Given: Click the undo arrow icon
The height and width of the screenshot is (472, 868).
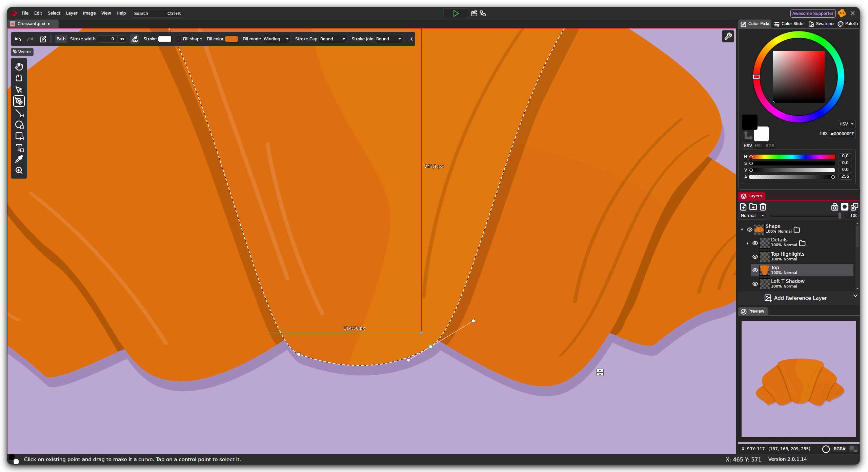Looking at the screenshot, I should [18, 39].
